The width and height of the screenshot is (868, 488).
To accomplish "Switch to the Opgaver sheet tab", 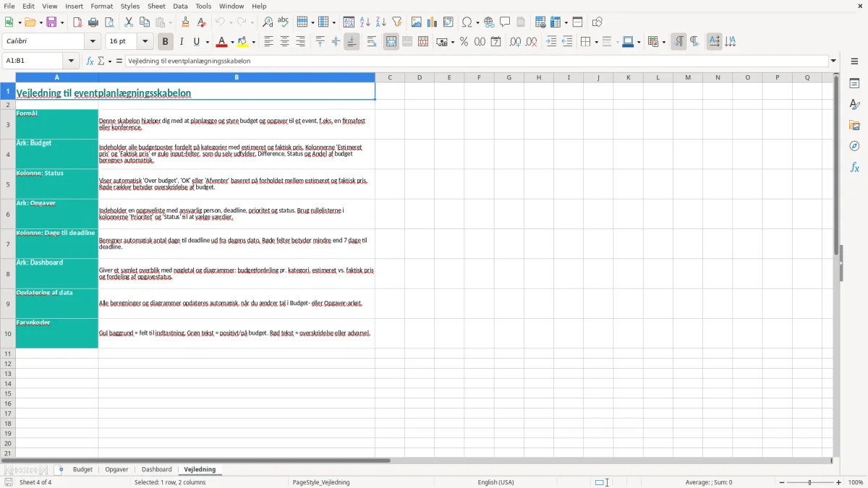I will click(116, 470).
